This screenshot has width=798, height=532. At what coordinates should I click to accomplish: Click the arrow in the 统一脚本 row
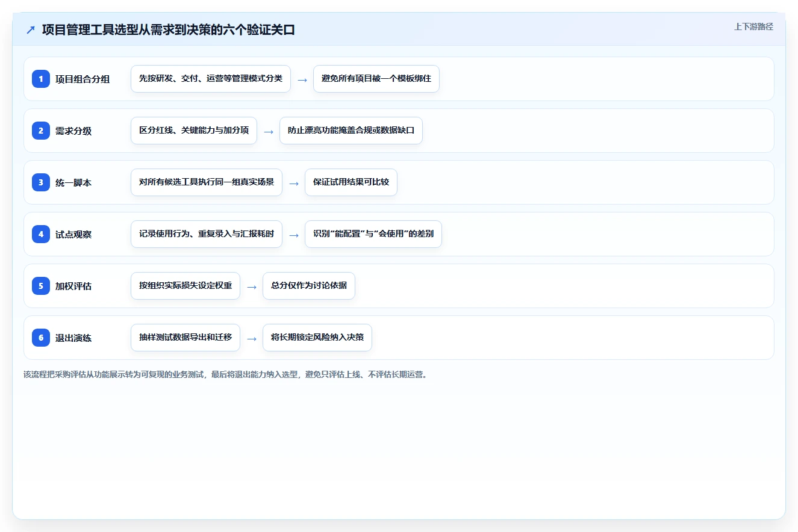294,183
